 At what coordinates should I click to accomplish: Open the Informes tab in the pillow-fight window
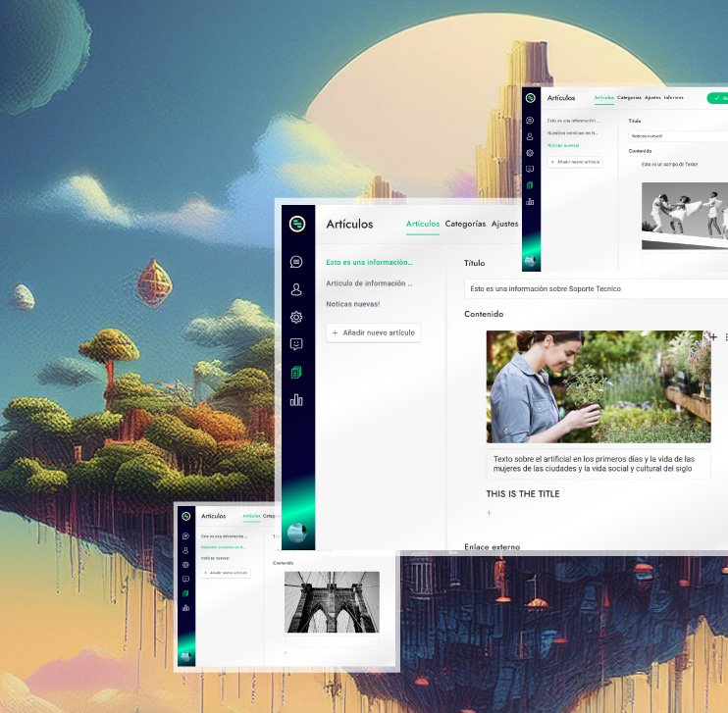[674, 98]
